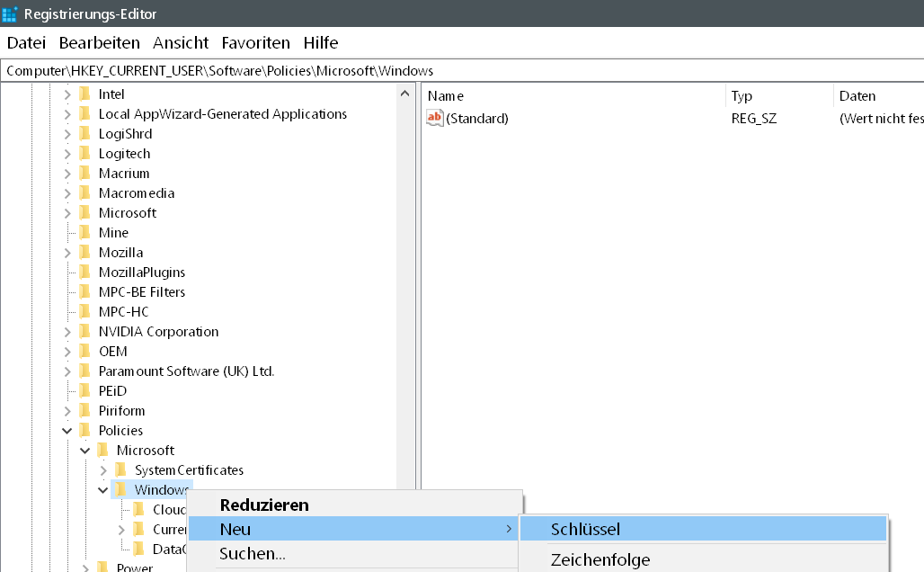
Task: Collapse the Windows key node
Action: click(x=103, y=490)
